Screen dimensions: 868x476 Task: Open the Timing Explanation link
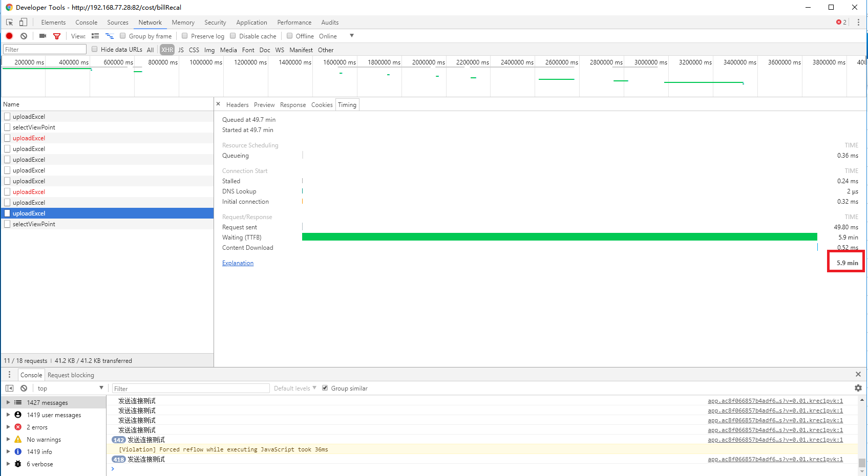pos(238,263)
